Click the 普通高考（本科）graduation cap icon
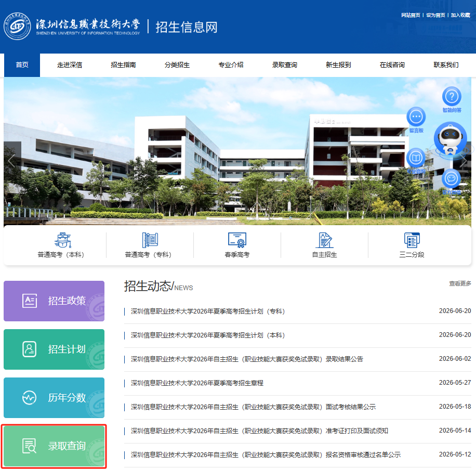476x469 pixels. [x=63, y=240]
